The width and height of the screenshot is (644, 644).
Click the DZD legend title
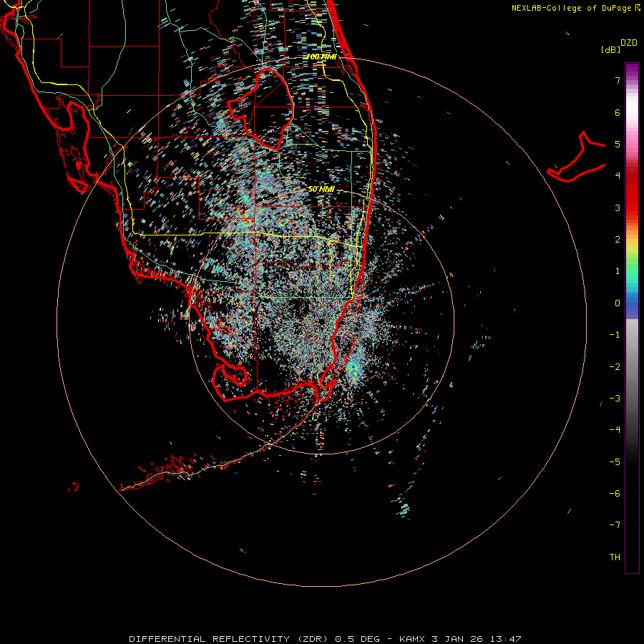[629, 43]
